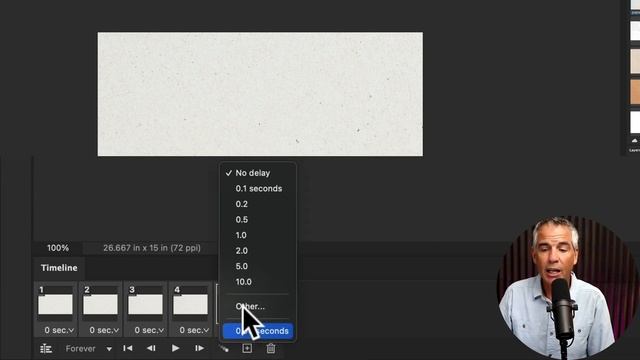Open the Forever looping options dropdown

tap(89, 349)
